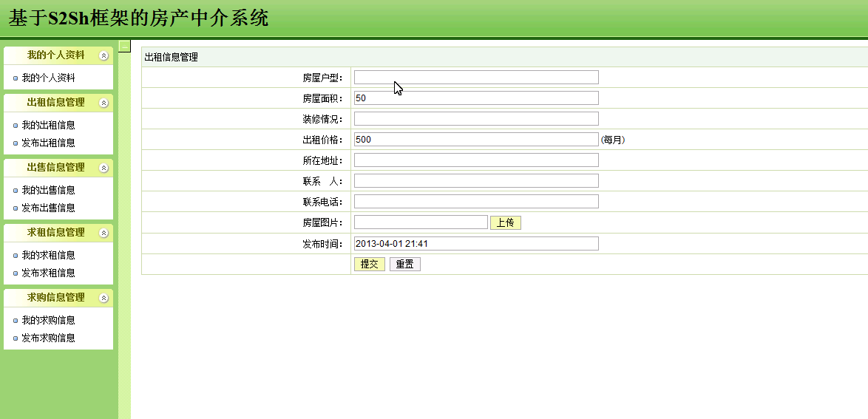Click the 发布时间 date field
This screenshot has height=419, width=868.
(x=476, y=244)
